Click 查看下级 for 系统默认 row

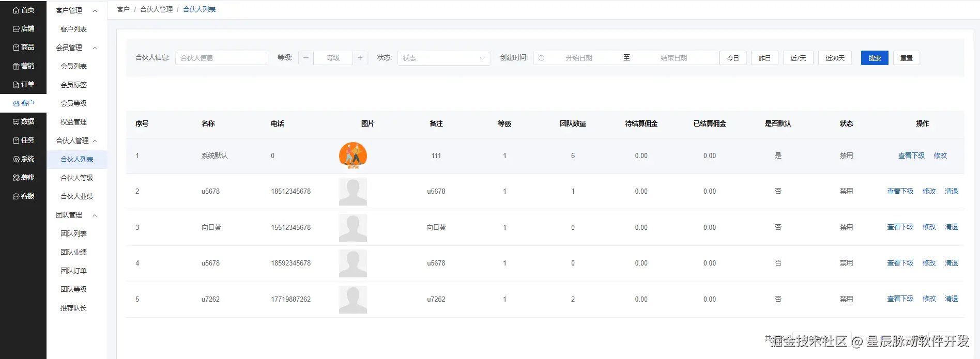(x=911, y=155)
